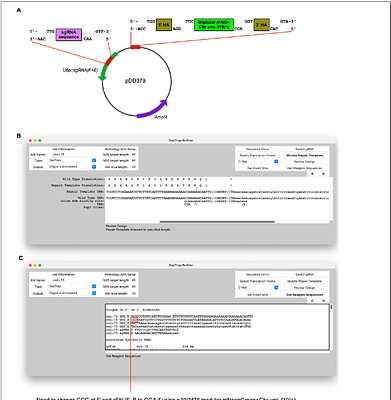The image size is (391, 400).
Task: Click Set Insert Site in panel C window
Action: pos(257,295)
